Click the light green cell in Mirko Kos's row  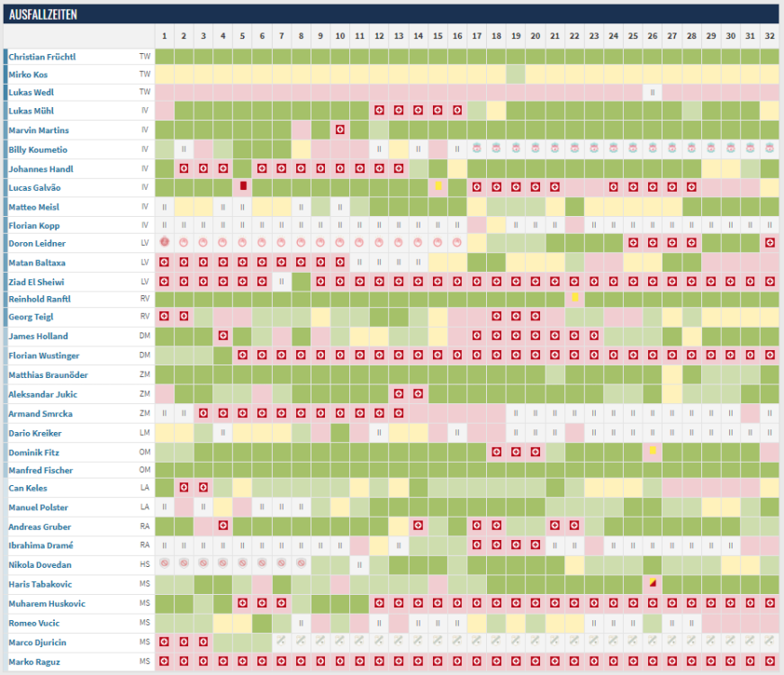516,74
